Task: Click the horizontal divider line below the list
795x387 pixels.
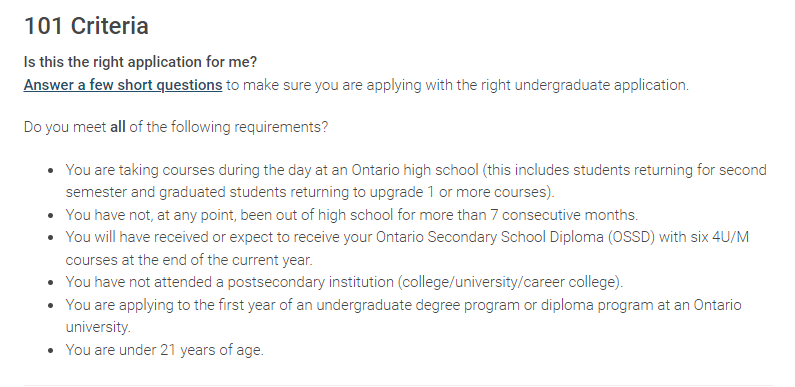Action: pos(399,385)
